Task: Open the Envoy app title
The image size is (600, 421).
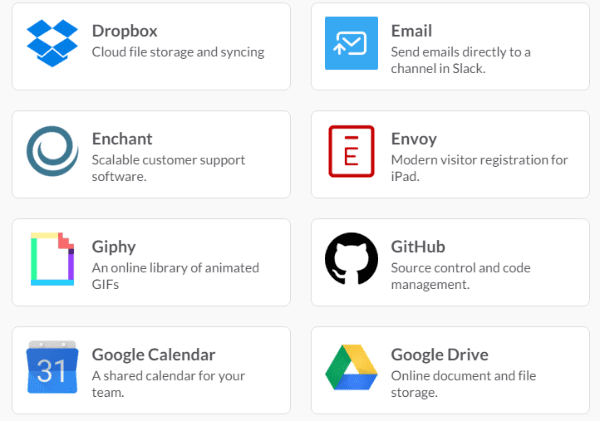Action: (414, 139)
